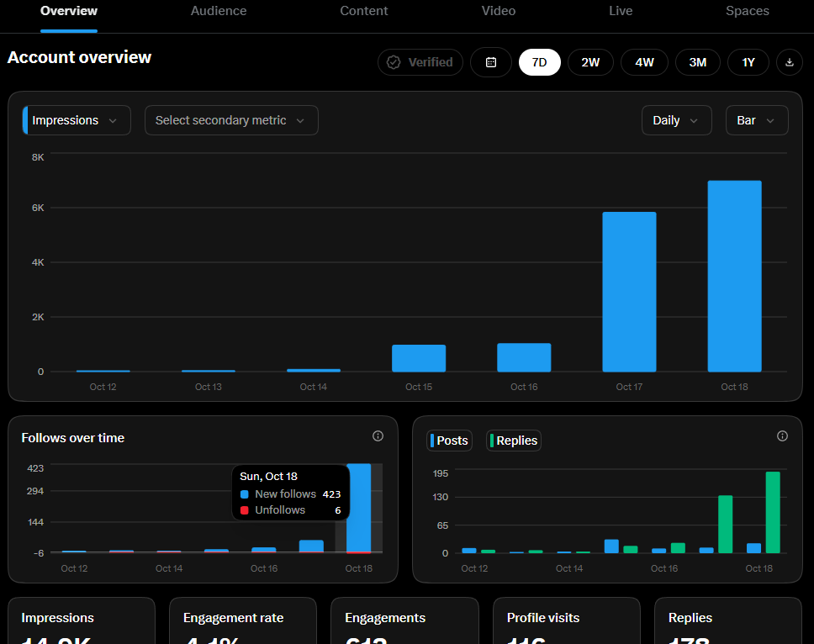Open the Bar chart type dropdown
The image size is (814, 644).
757,120
